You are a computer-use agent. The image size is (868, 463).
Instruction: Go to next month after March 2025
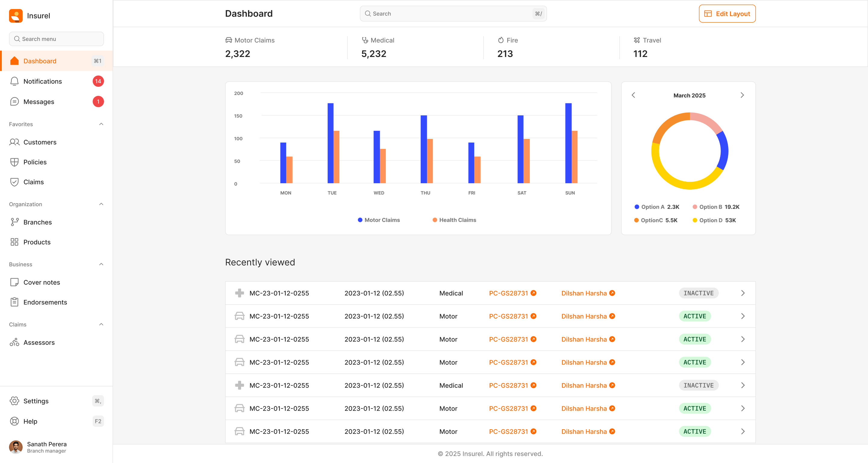click(742, 95)
